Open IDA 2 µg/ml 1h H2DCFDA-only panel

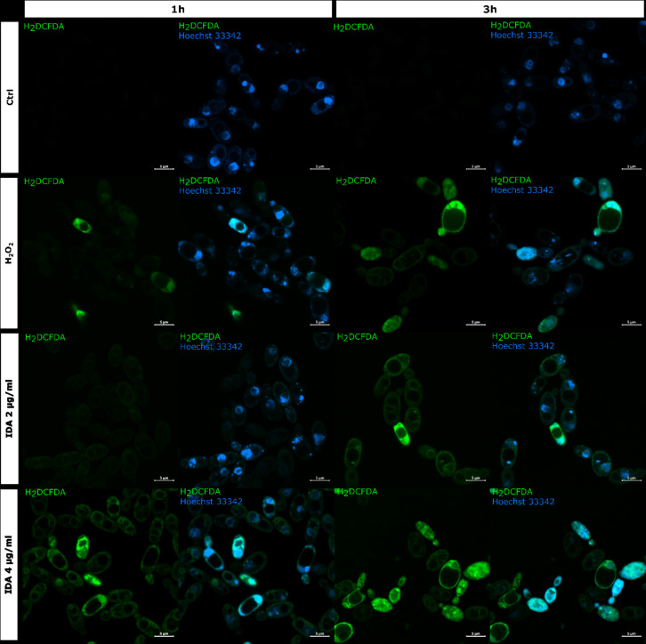point(101,408)
